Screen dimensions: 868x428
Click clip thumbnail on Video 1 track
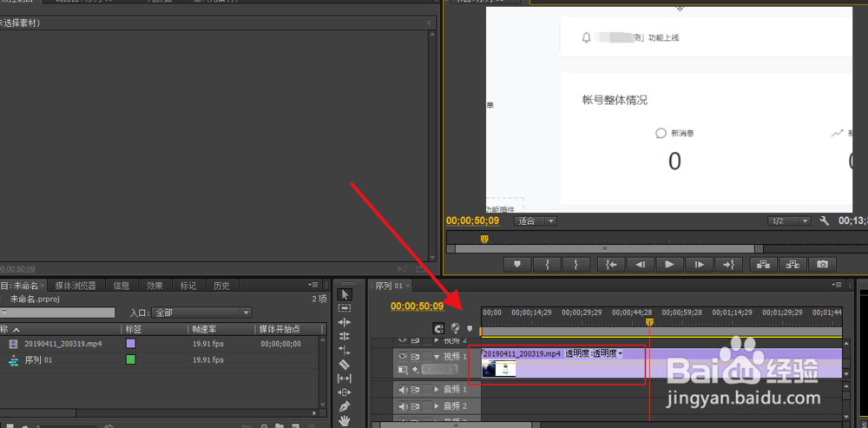(x=499, y=368)
